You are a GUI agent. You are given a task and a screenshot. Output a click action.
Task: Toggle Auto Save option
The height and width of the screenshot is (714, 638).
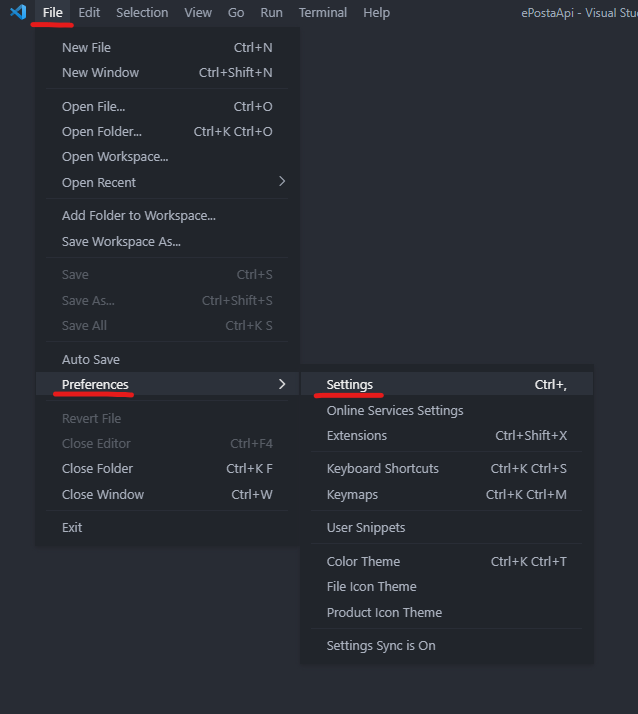[167, 359]
